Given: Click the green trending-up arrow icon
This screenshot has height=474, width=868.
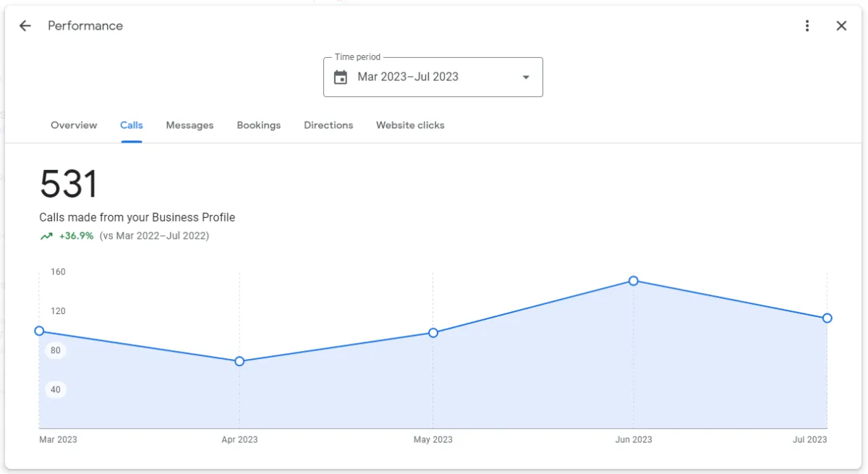Looking at the screenshot, I should pyautogui.click(x=46, y=236).
